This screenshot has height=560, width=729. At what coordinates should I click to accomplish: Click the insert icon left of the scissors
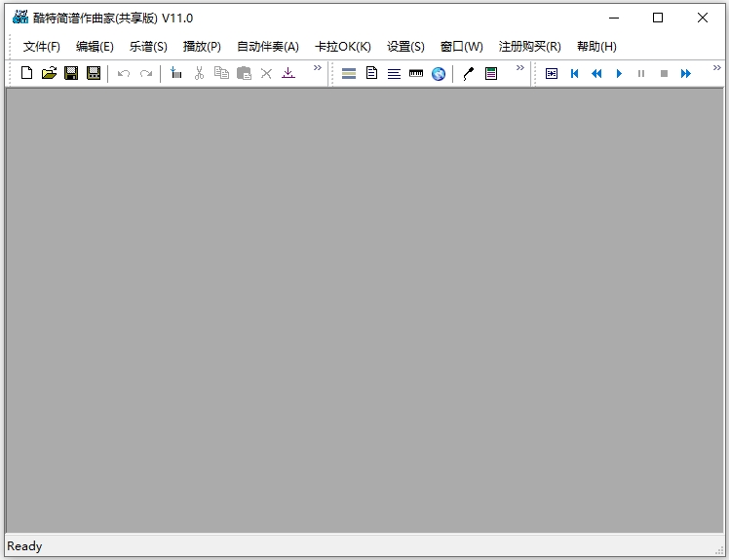click(x=176, y=73)
